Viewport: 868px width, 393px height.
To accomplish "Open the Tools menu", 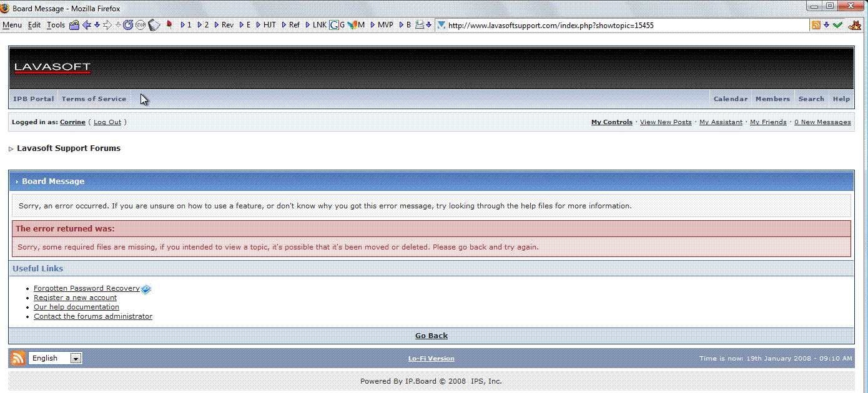I will [56, 25].
